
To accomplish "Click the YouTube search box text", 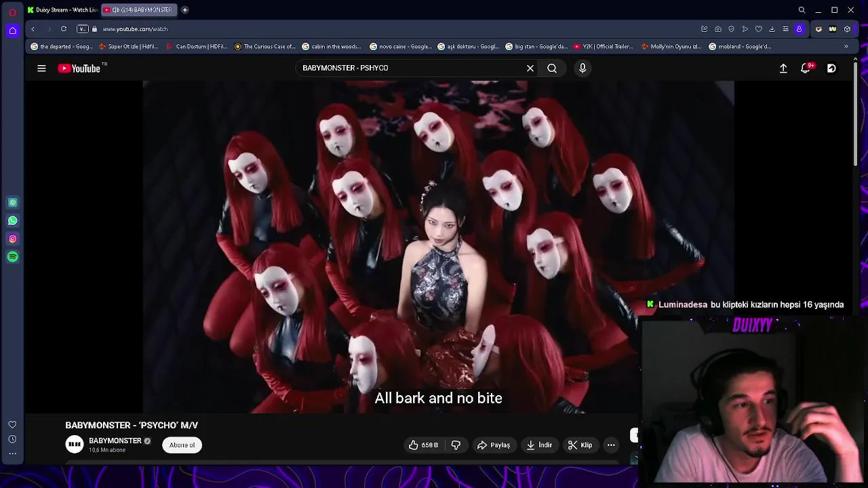I will [345, 68].
